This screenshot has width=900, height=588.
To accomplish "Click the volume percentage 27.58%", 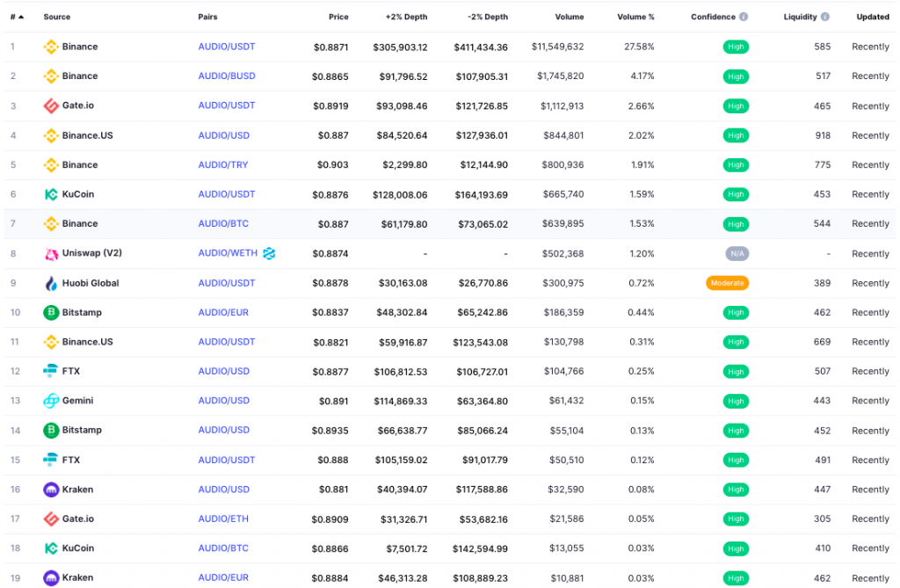I will pos(640,47).
